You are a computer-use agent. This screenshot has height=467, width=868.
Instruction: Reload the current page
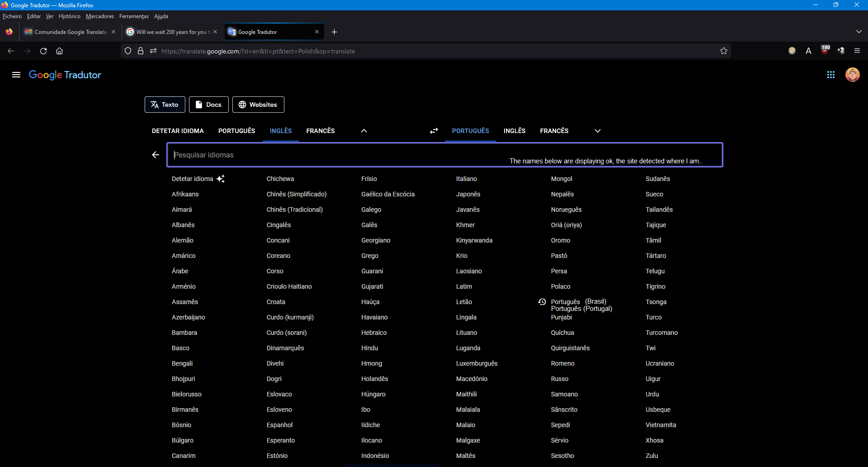(43, 51)
